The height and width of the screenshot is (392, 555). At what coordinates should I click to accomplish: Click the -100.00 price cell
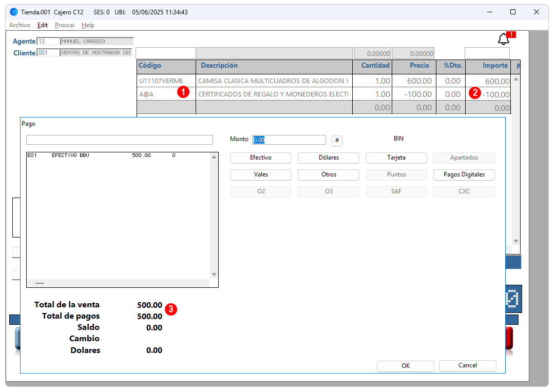tap(414, 94)
